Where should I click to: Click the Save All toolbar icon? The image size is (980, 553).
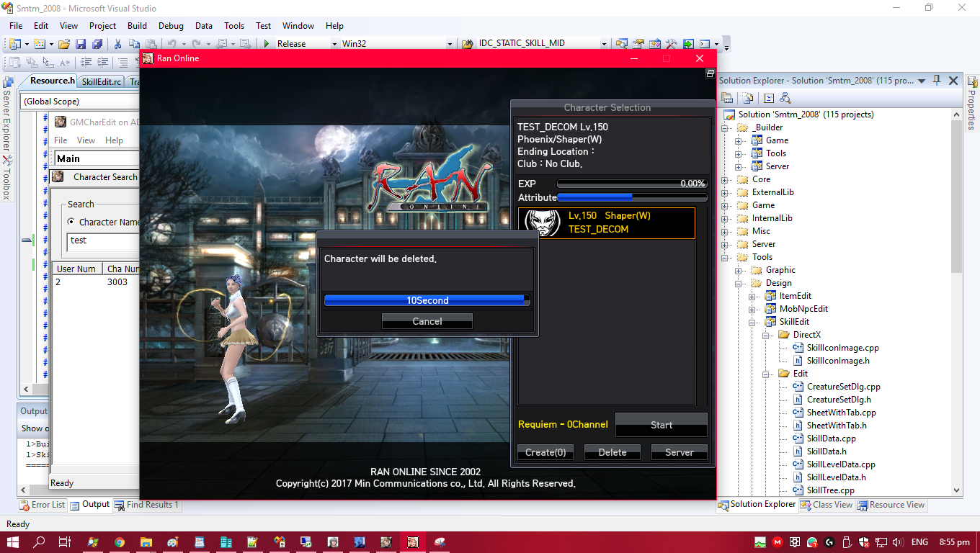[x=97, y=44]
